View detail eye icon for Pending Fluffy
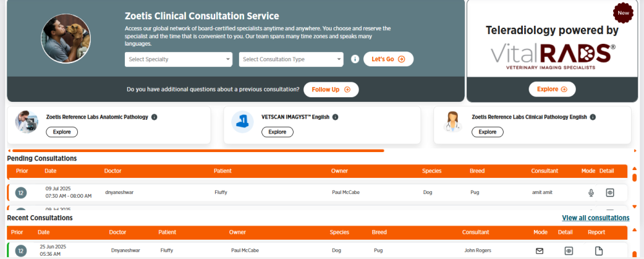 610,193
